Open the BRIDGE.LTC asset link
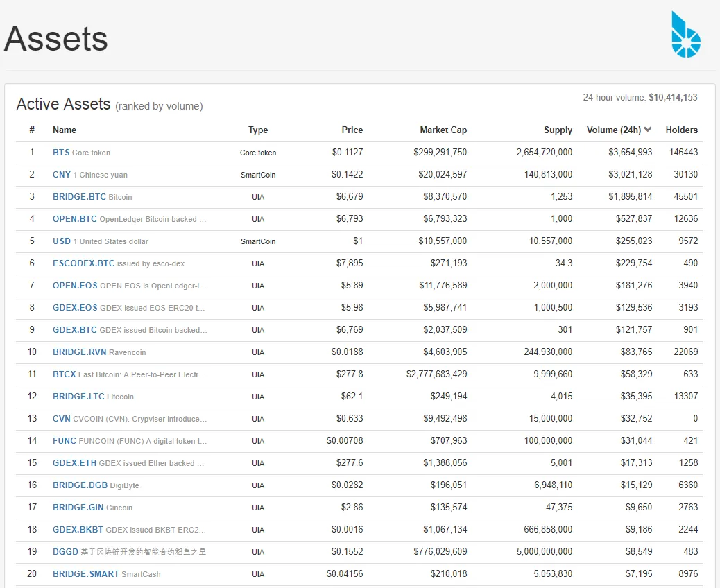 (x=78, y=397)
